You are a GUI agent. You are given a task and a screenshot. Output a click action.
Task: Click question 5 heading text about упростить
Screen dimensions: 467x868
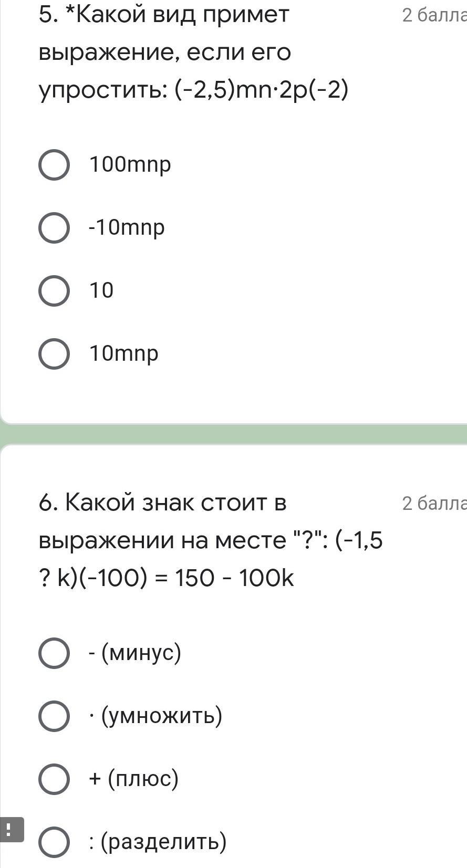tap(194, 52)
